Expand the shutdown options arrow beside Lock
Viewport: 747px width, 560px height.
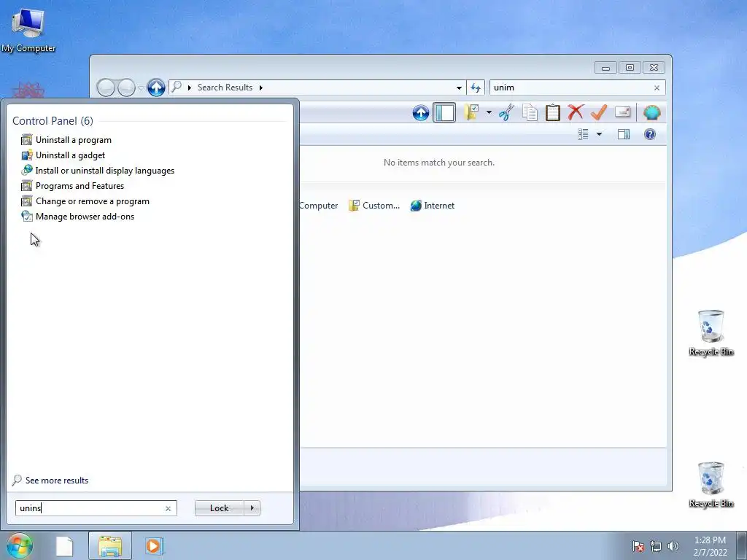[252, 508]
